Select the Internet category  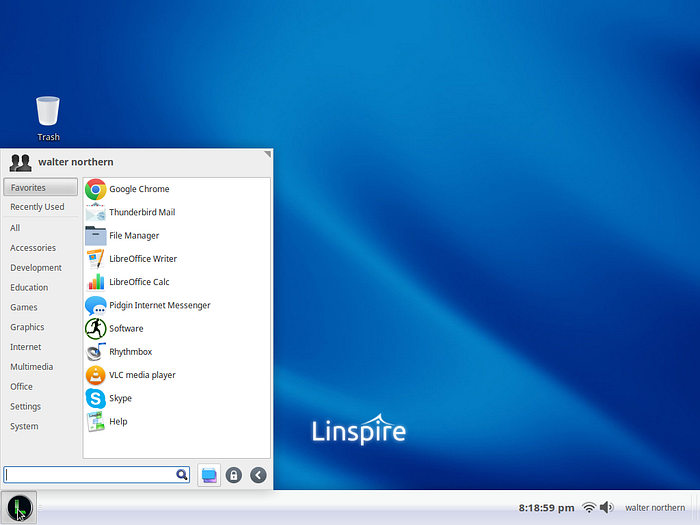tap(41, 347)
